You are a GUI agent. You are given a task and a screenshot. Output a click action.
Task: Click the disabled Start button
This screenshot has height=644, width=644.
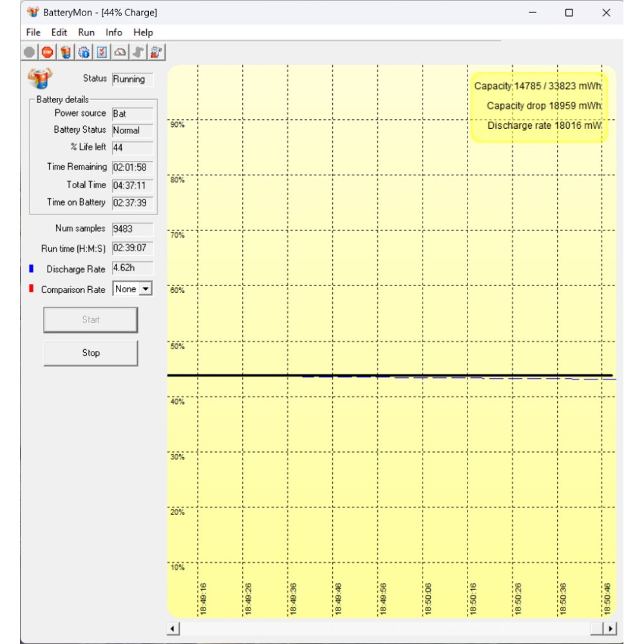tap(91, 319)
